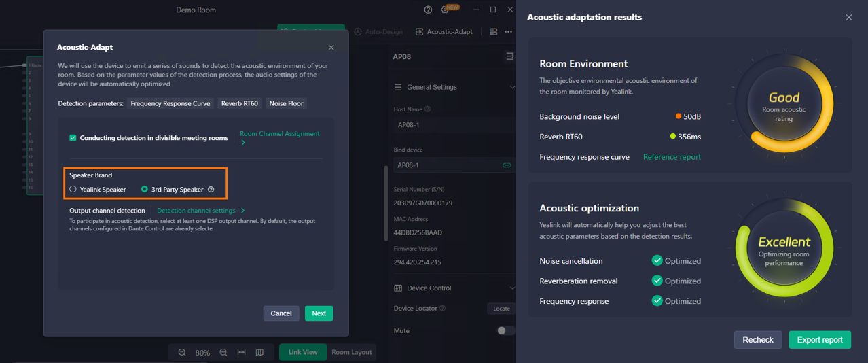Image resolution: width=868 pixels, height=363 pixels.
Task: Click the Next button in Acoustic-Adapt dialog
Action: [319, 313]
